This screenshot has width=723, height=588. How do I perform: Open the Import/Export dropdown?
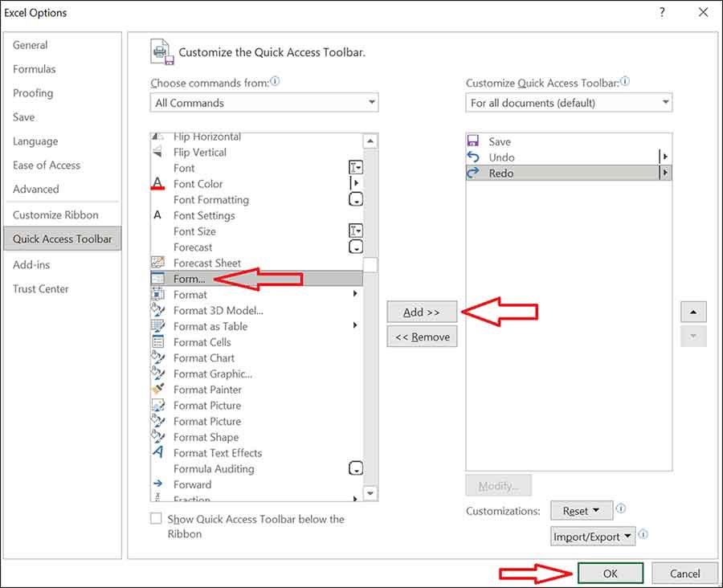592,536
